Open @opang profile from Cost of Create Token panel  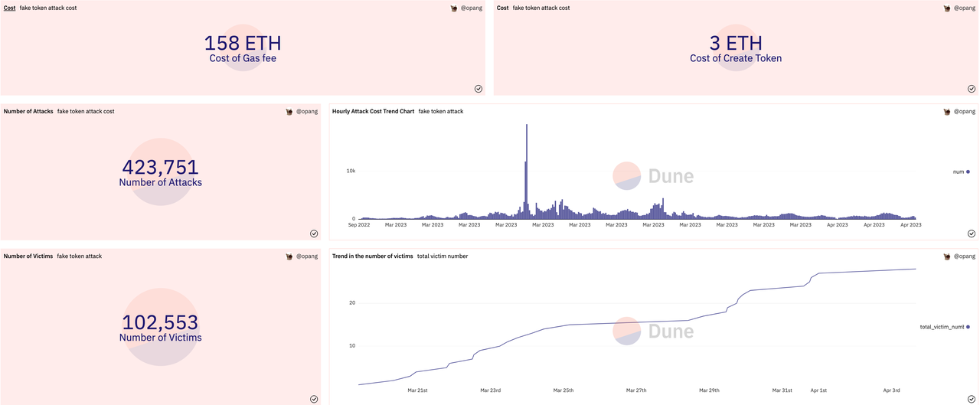click(x=965, y=8)
